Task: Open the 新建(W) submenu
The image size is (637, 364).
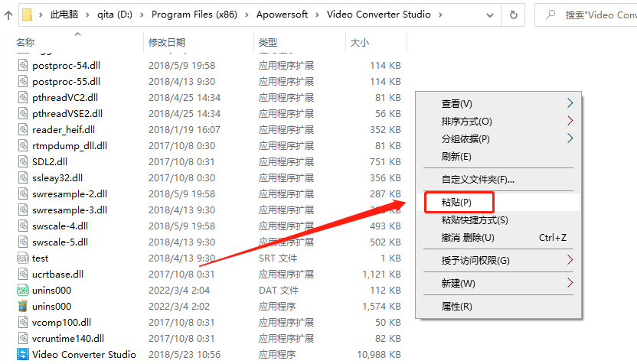Action: pos(498,283)
